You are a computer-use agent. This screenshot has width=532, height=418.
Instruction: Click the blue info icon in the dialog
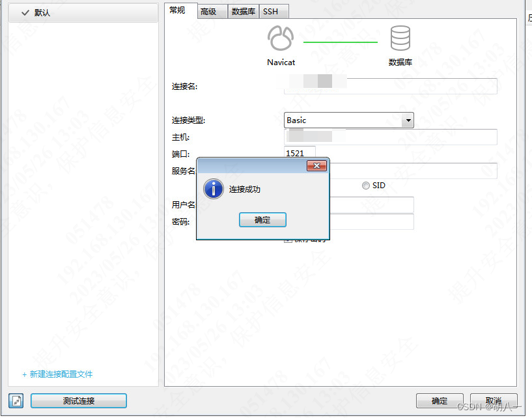pyautogui.click(x=214, y=189)
